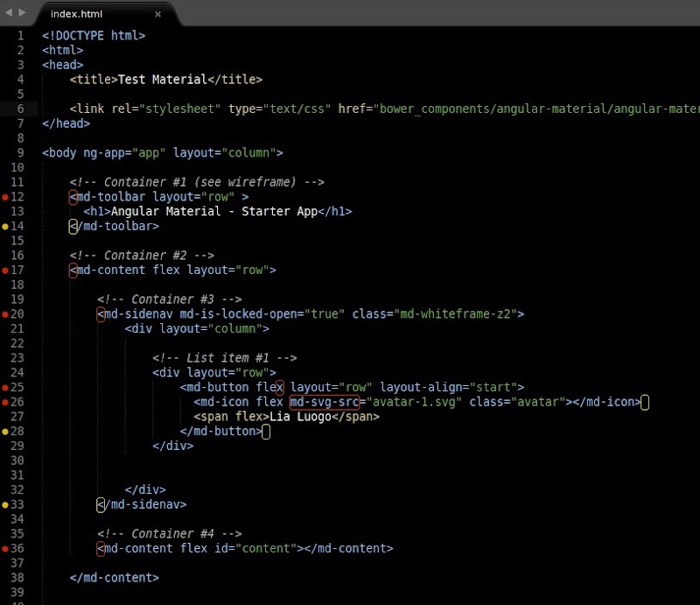700x605 pixels.
Task: Close the index.html tab
Action: (x=157, y=14)
